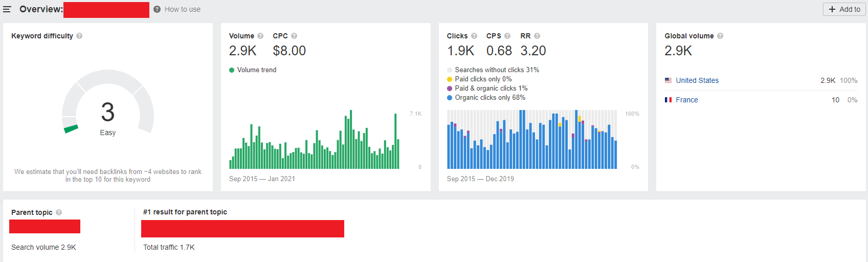Image resolution: width=868 pixels, height=262 pixels.
Task: Click the Add to button
Action: pos(844,9)
